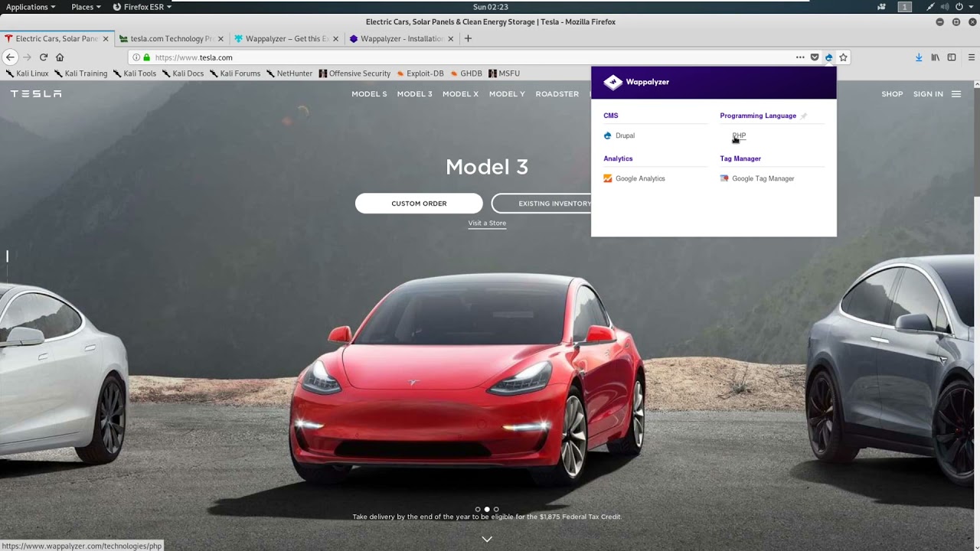
Task: Select the first carousel dot
Action: coord(478,509)
